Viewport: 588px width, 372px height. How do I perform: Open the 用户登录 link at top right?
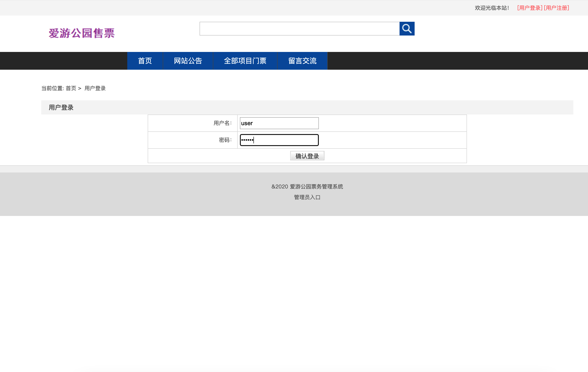(x=529, y=8)
